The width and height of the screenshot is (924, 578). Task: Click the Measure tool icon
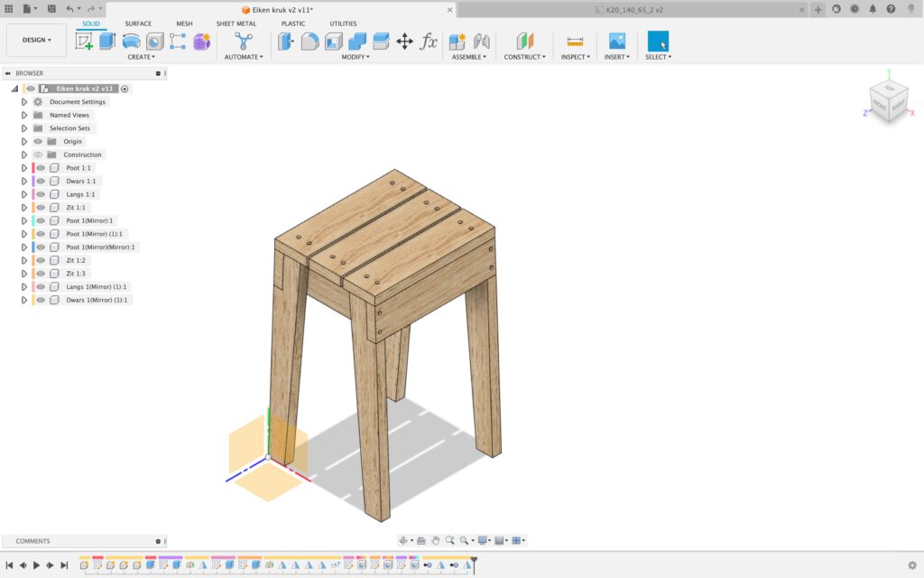coord(575,42)
